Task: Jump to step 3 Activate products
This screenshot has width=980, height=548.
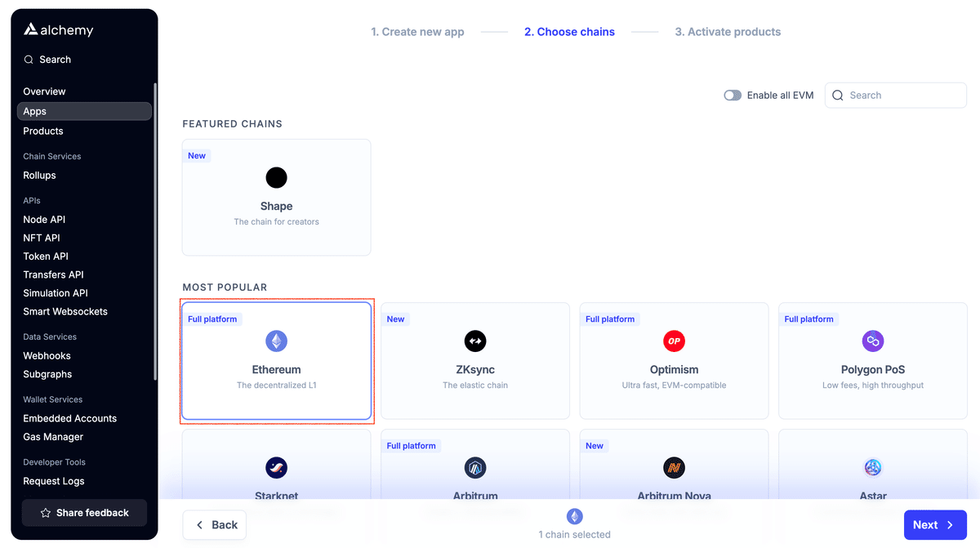Action: click(728, 32)
